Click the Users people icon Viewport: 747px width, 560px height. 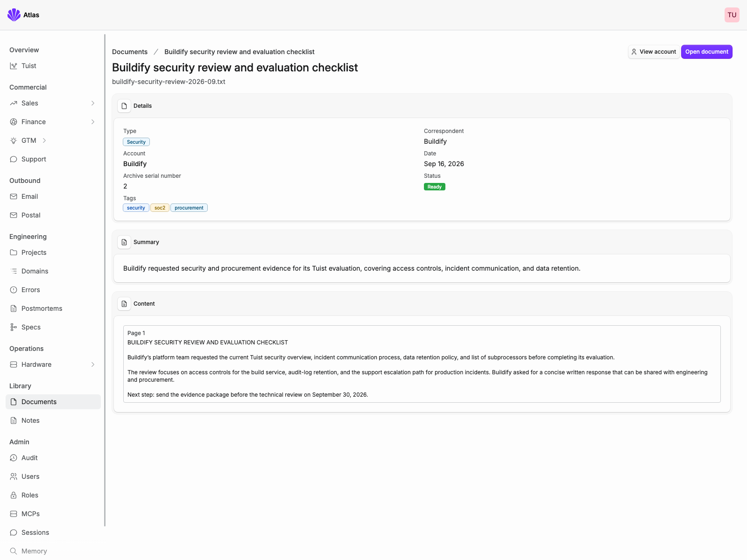(x=14, y=476)
